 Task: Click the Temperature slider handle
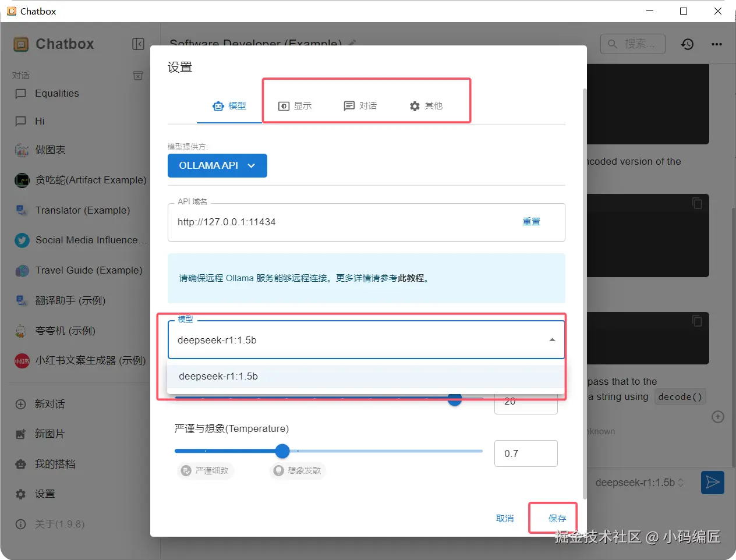point(282,451)
